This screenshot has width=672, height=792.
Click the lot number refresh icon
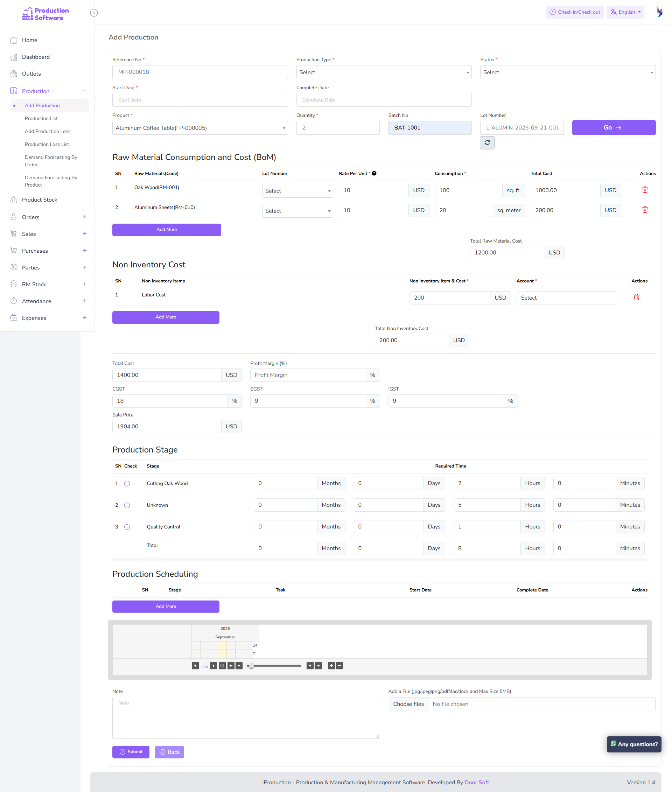pos(487,142)
